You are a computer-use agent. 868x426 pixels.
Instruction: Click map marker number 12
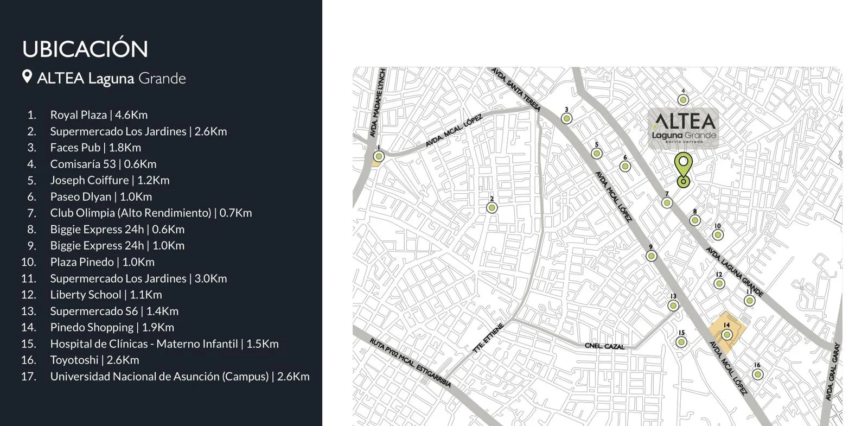point(719,283)
